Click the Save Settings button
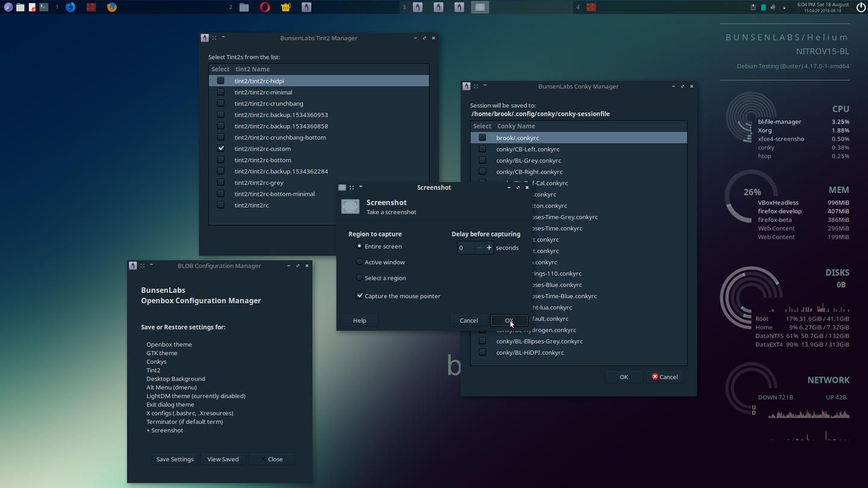The width and height of the screenshot is (868, 488). [x=175, y=459]
